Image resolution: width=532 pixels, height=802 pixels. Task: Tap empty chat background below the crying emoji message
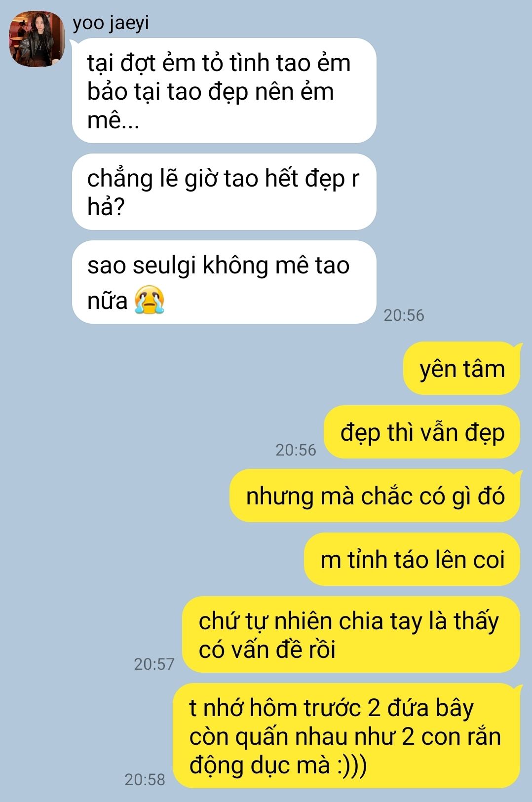pyautogui.click(x=197, y=375)
